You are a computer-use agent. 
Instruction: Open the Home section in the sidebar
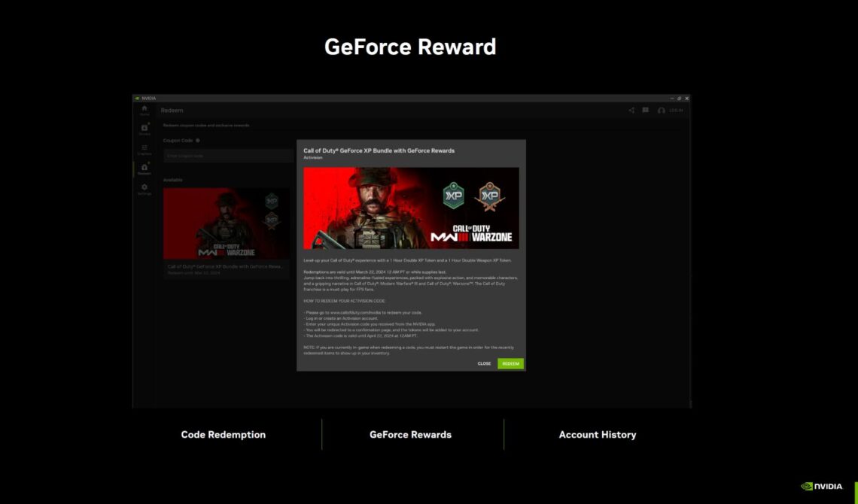click(x=145, y=108)
